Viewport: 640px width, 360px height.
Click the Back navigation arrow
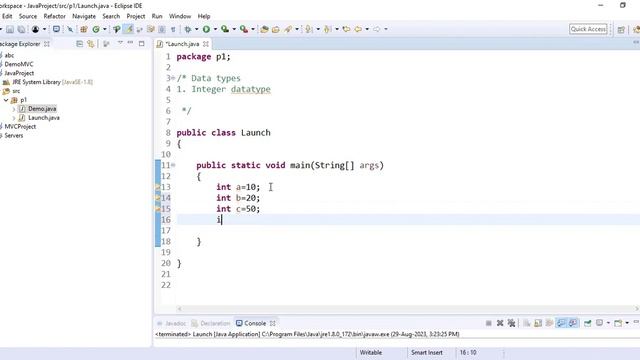358,29
